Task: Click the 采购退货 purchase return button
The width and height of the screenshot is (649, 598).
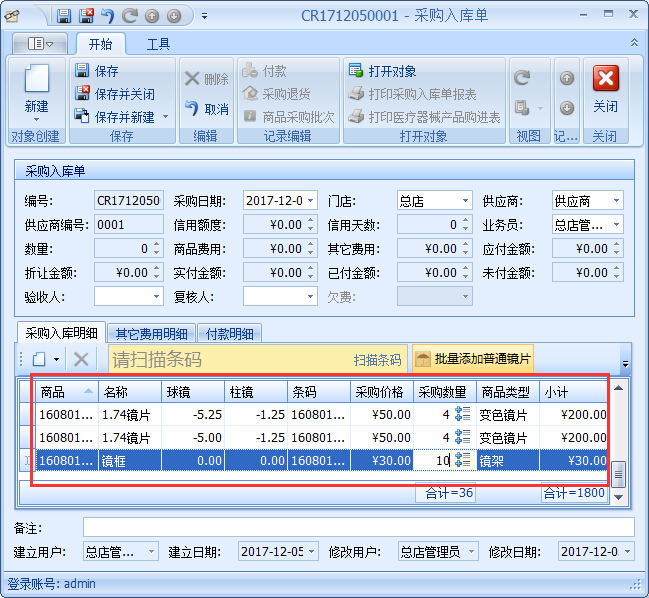Action: pos(276,94)
